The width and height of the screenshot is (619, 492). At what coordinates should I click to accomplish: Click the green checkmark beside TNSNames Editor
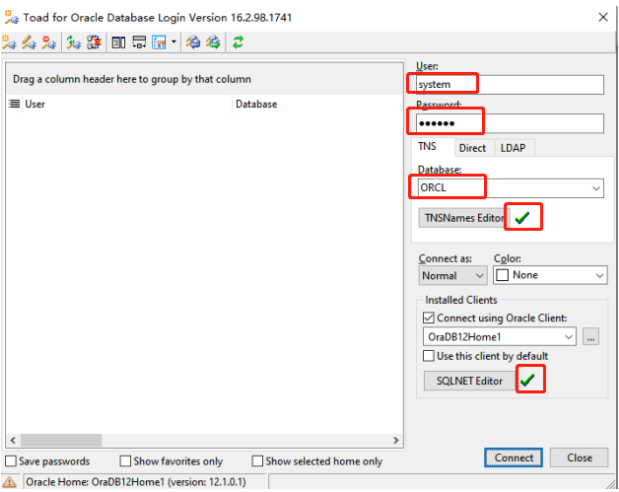[x=522, y=218]
